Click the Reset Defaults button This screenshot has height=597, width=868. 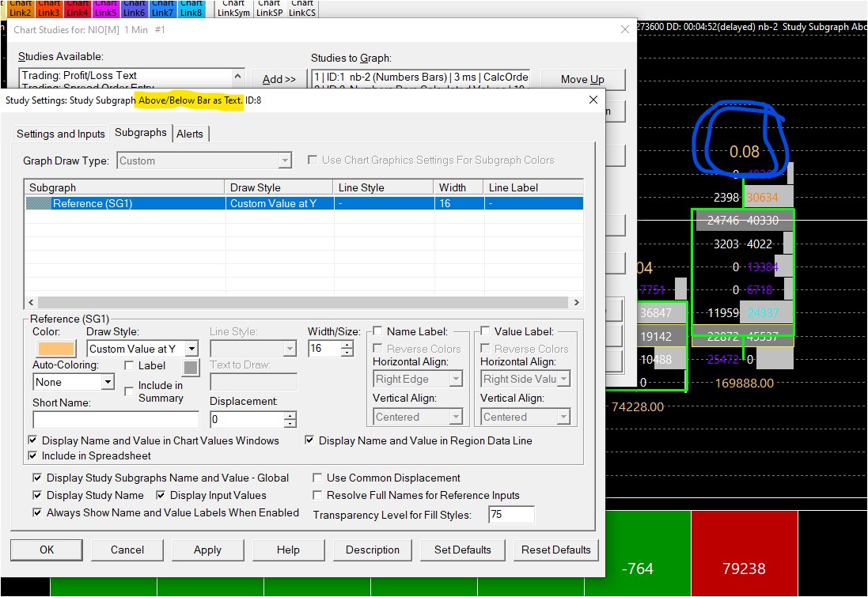click(x=555, y=550)
